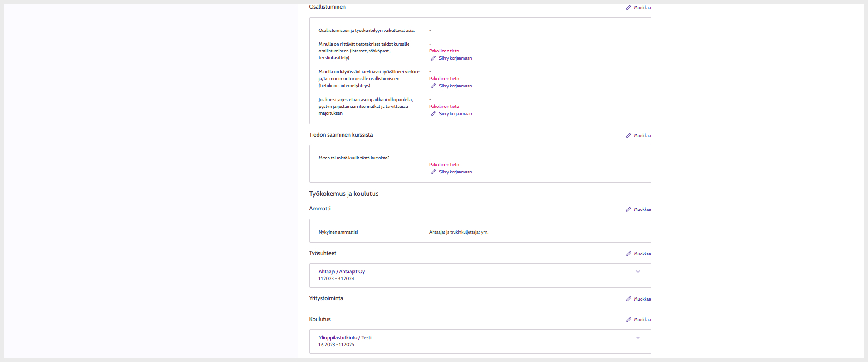Select the Yritystoiminta section heading
868x362 pixels.
326,298
